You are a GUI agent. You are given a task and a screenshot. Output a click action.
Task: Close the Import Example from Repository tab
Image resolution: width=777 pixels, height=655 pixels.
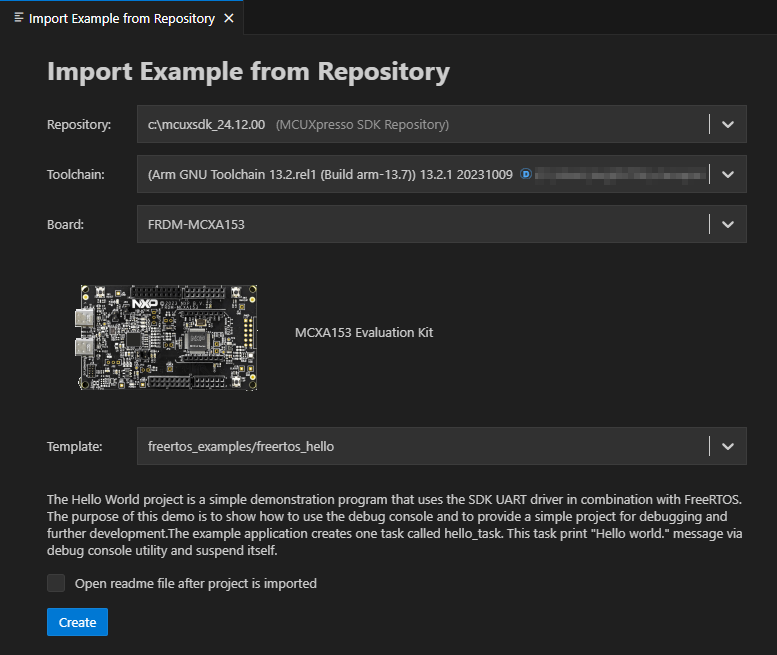pos(229,18)
